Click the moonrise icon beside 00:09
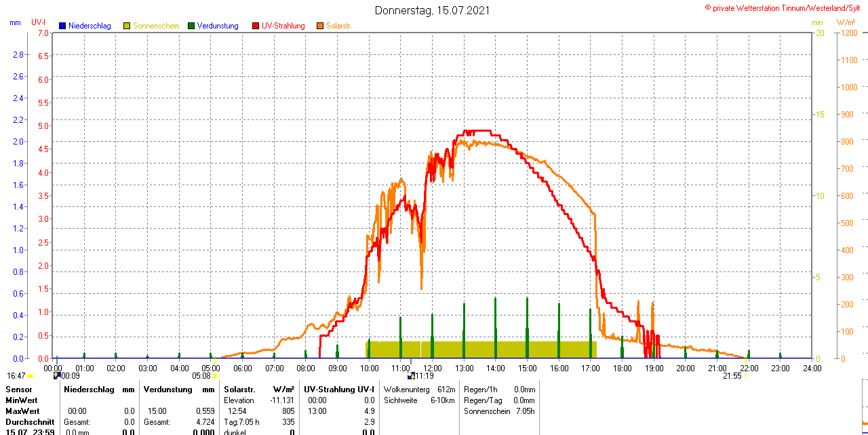This screenshot has width=868, height=435. tap(57, 375)
